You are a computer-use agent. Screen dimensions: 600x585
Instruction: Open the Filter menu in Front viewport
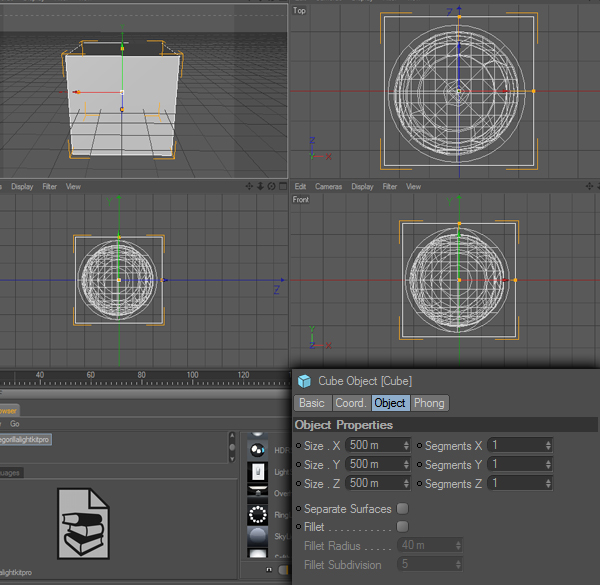pos(390,186)
